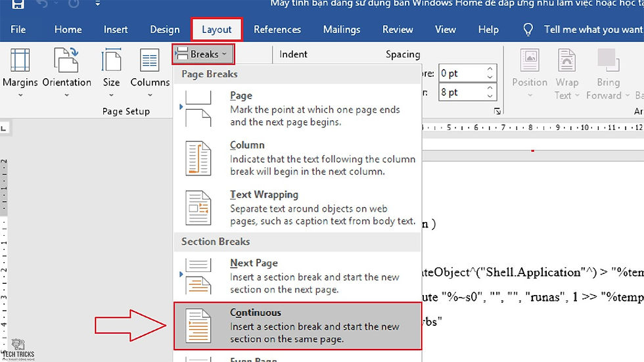Open the References tab
Image resolution: width=644 pixels, height=362 pixels.
[277, 30]
